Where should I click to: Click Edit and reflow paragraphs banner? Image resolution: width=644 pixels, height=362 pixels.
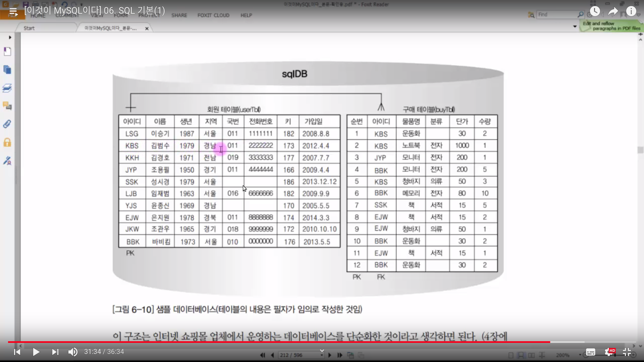click(x=611, y=26)
